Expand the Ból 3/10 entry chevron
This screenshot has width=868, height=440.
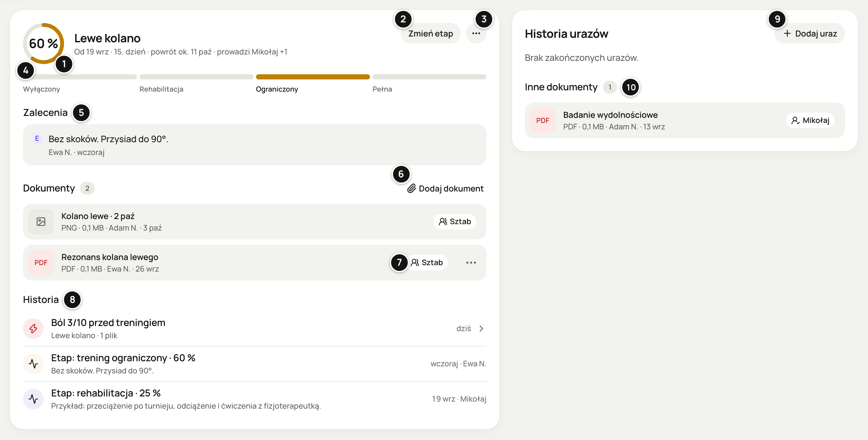(x=481, y=328)
